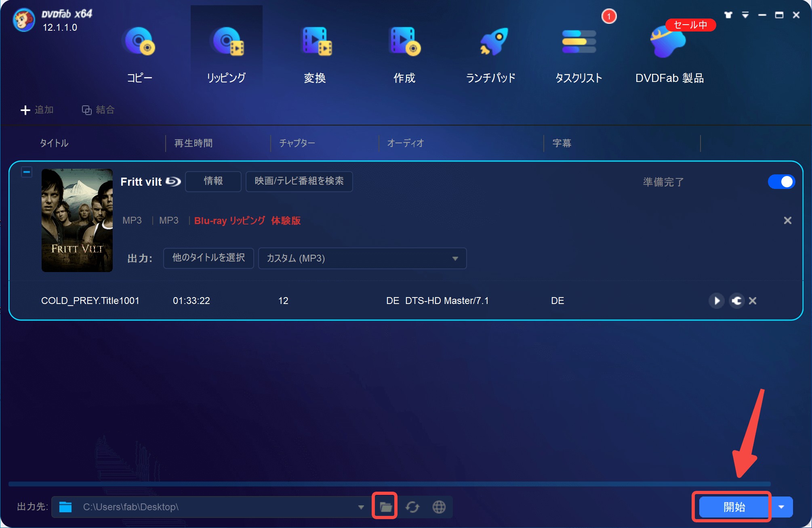Image resolution: width=812 pixels, height=528 pixels.
Task: Click the オーディオ column header
Action: [405, 143]
